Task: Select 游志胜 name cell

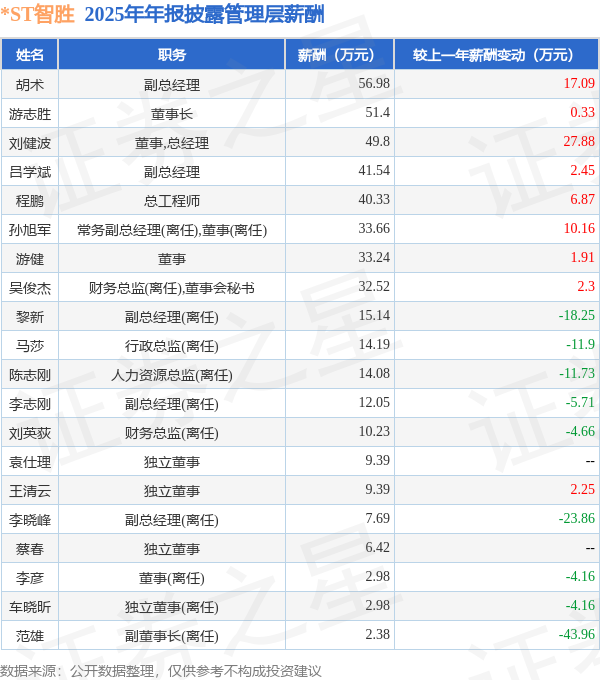Action: [x=29, y=114]
